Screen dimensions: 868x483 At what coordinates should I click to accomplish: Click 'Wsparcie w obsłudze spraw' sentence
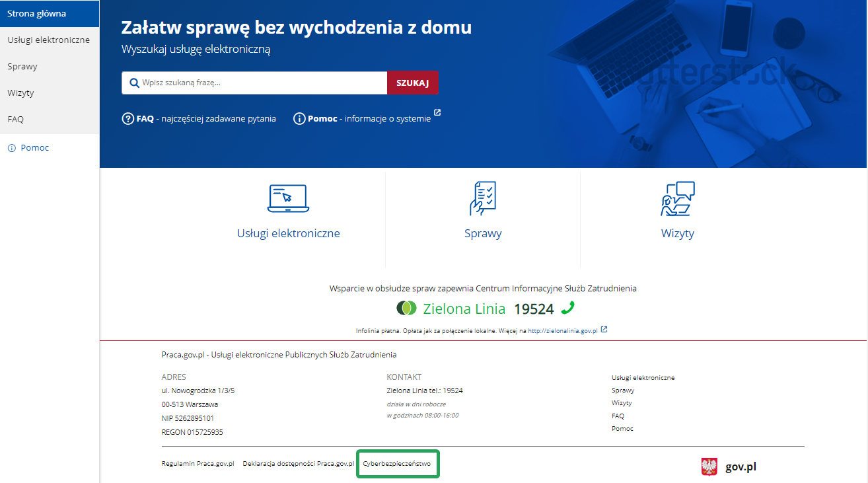[x=483, y=289]
